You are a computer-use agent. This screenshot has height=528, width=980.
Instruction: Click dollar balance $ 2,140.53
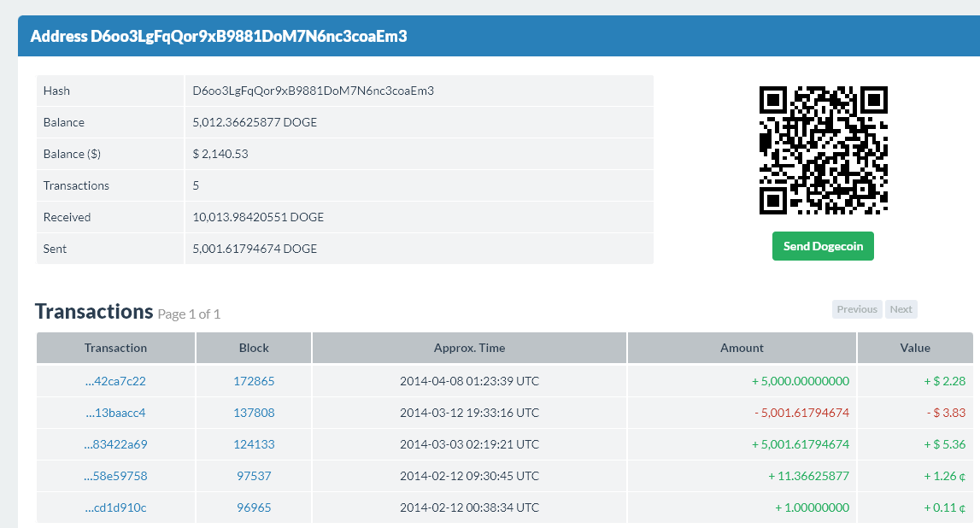click(x=220, y=154)
